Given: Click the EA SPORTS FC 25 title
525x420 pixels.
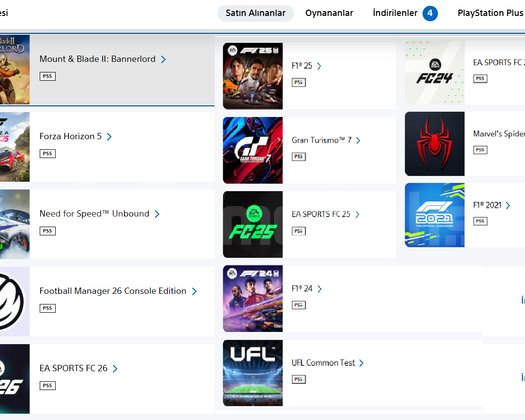Looking at the screenshot, I should click(x=321, y=214).
